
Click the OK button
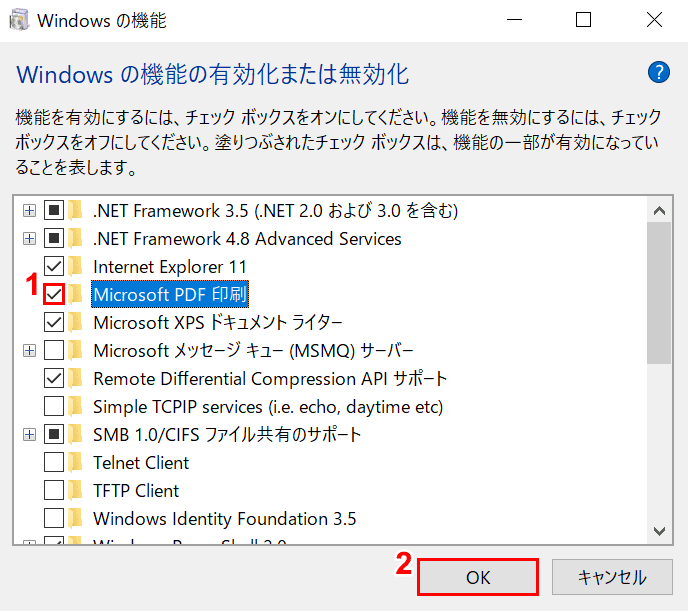(x=478, y=577)
